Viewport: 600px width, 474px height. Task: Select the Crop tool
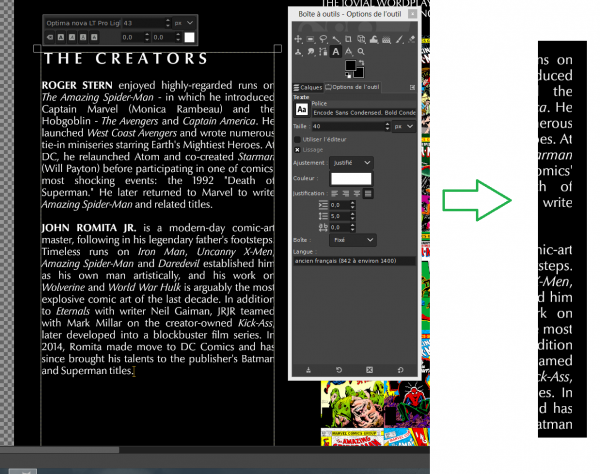tap(348, 39)
